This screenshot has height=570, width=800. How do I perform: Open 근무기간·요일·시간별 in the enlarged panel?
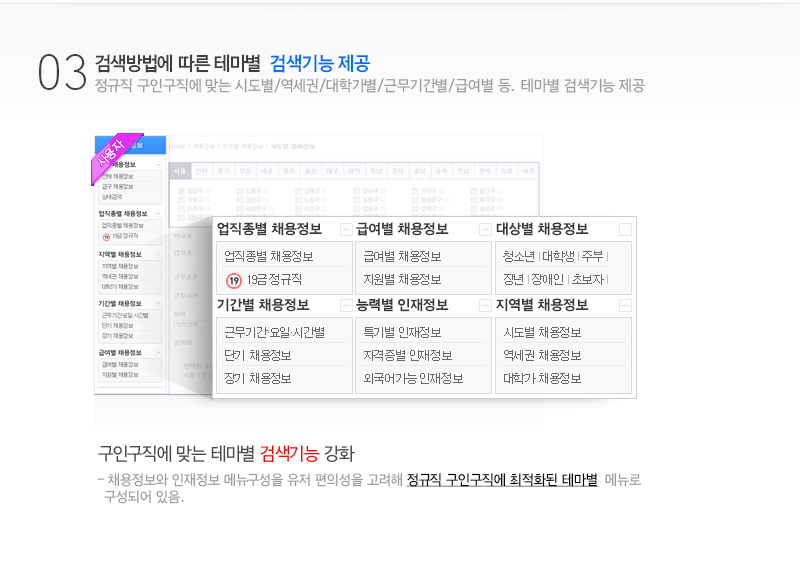[x=274, y=333]
